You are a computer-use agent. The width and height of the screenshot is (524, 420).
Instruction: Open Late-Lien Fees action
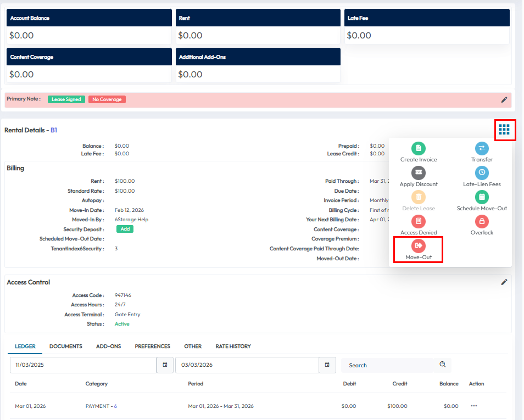pos(482,173)
